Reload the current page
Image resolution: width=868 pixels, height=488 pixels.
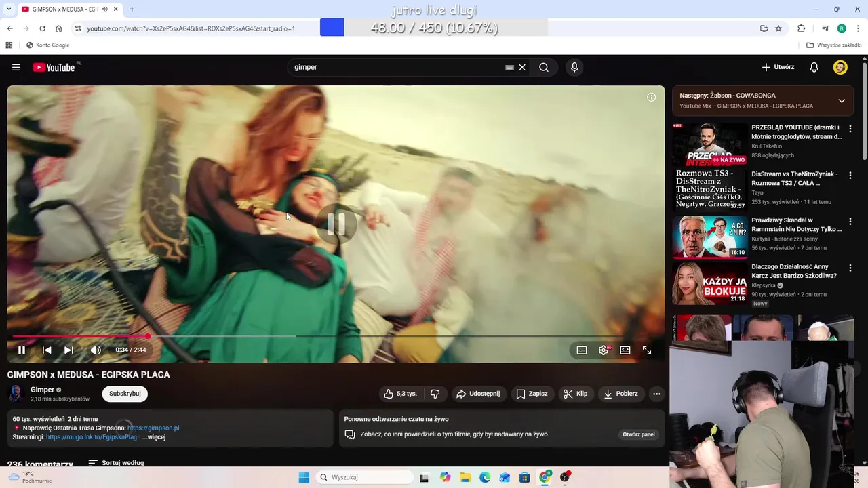coord(42,28)
